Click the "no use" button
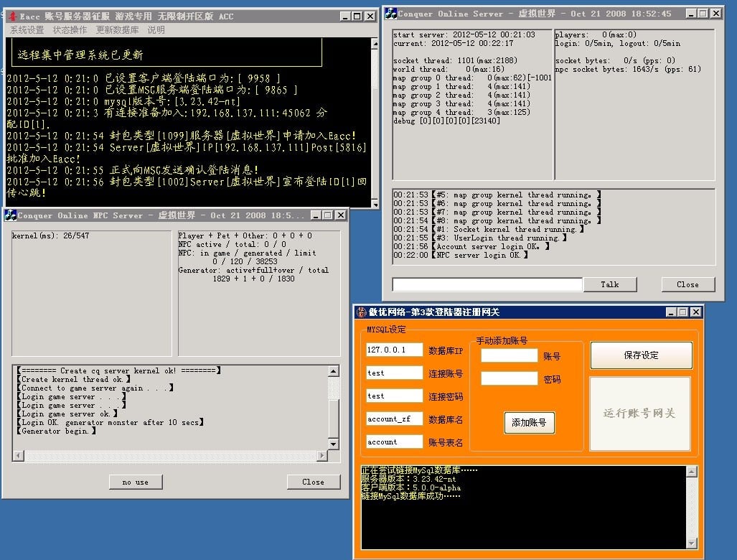The height and width of the screenshot is (560, 737). 135,482
